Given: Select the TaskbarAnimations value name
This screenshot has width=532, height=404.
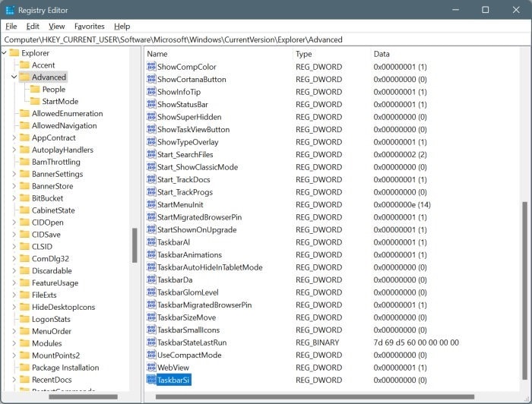Looking at the screenshot, I should pos(189,254).
